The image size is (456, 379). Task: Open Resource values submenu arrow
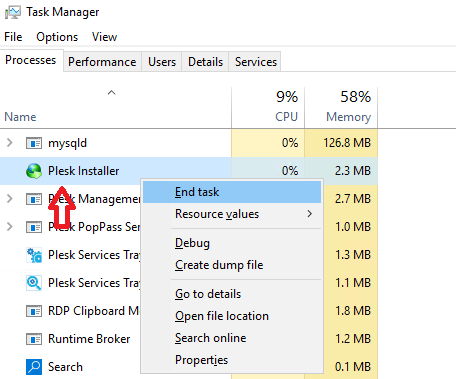tap(310, 214)
